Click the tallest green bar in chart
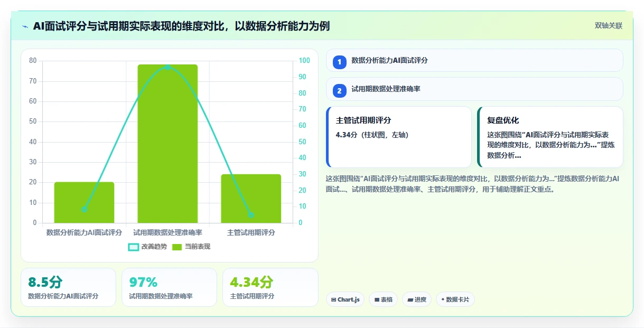644x328 pixels. click(x=167, y=144)
